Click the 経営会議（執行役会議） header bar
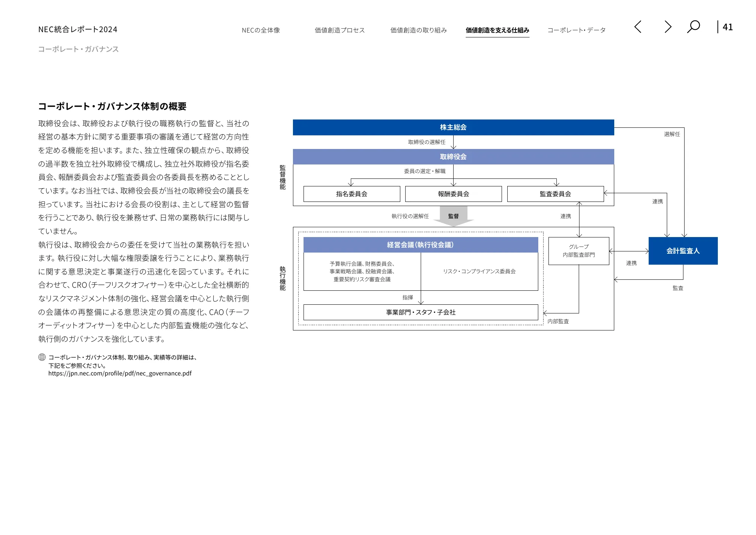Screen dimensions: 756x535 (421, 245)
